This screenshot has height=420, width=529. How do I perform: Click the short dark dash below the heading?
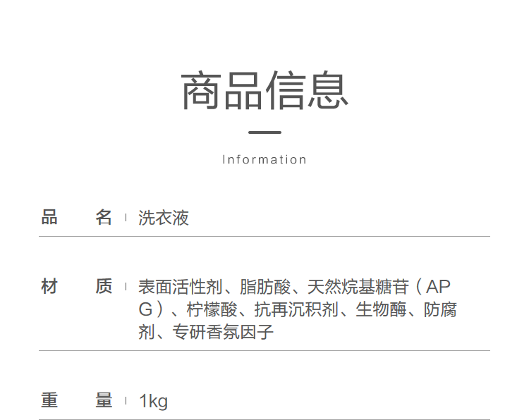pos(264,132)
